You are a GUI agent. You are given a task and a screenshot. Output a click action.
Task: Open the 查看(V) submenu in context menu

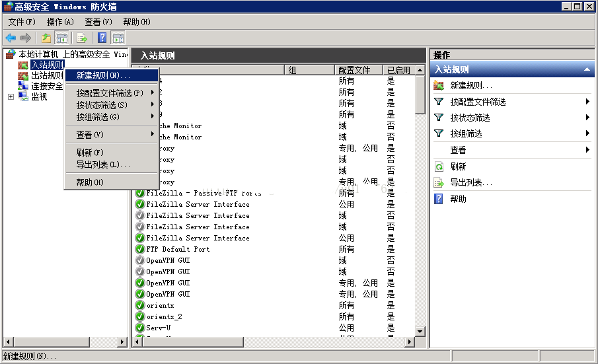[112, 135]
